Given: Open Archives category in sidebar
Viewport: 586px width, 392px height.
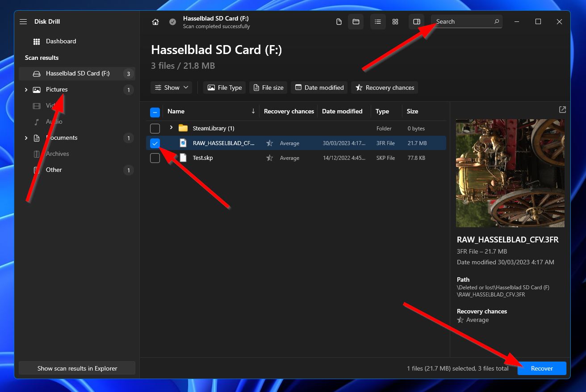Looking at the screenshot, I should (x=58, y=154).
